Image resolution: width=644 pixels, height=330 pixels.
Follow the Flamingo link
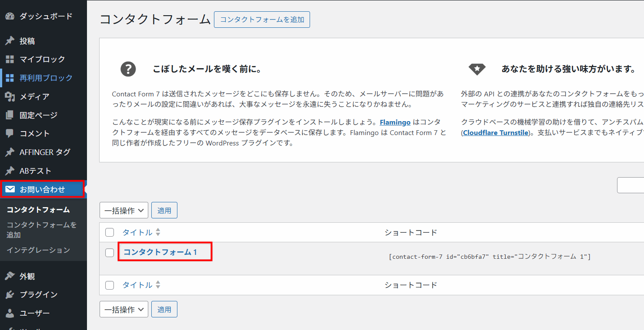[x=395, y=122]
